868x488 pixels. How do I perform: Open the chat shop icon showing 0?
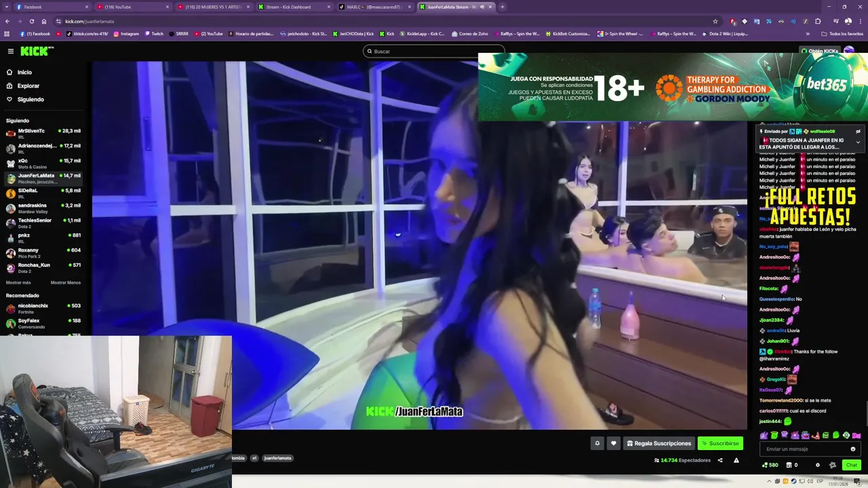pos(792,465)
